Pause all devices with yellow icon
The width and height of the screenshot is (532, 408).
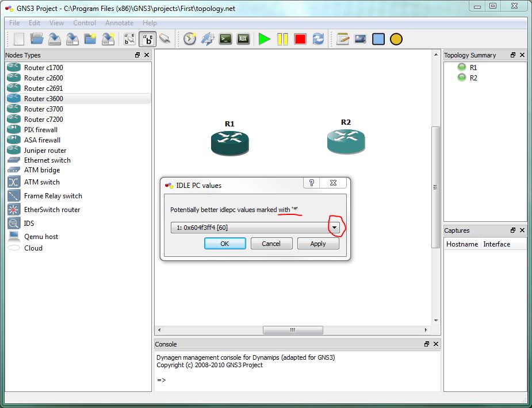(x=282, y=39)
